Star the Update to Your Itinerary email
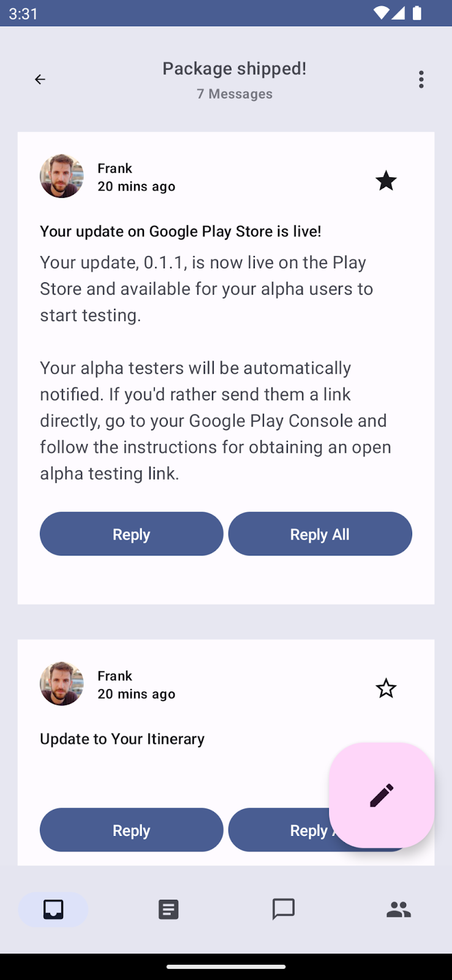This screenshot has width=452, height=980. coord(386,688)
